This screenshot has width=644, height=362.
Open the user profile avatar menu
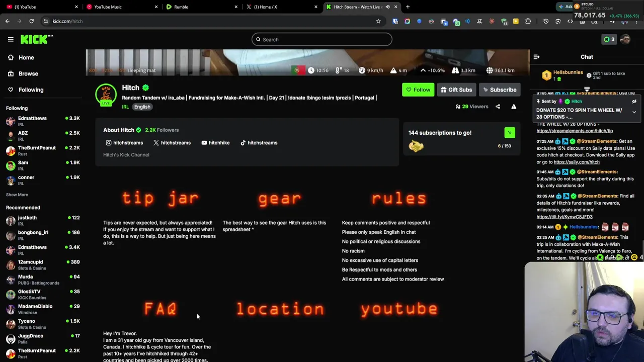pos(625,39)
